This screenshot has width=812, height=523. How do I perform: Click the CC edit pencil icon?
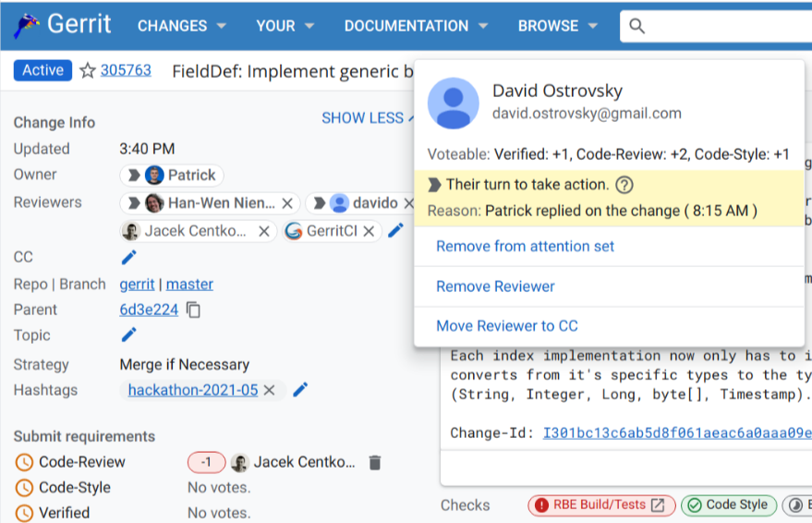tap(129, 257)
